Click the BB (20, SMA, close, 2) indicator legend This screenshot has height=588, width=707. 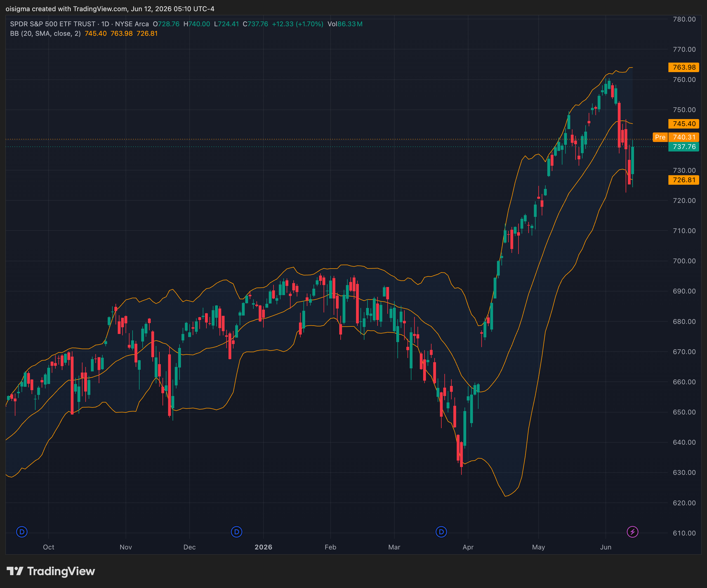coord(46,33)
